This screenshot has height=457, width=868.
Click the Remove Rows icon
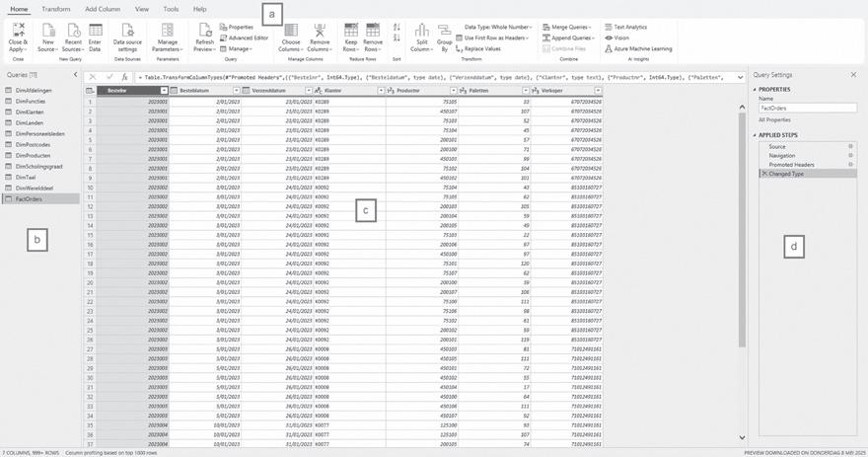pos(373,30)
